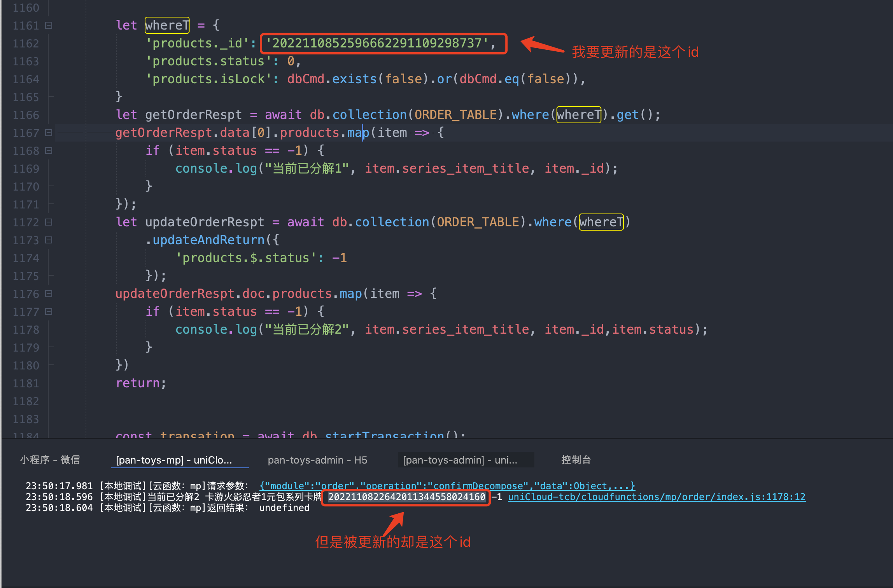Open the pan-toys-admin - H5 tab
The image size is (893, 588).
[x=317, y=460]
